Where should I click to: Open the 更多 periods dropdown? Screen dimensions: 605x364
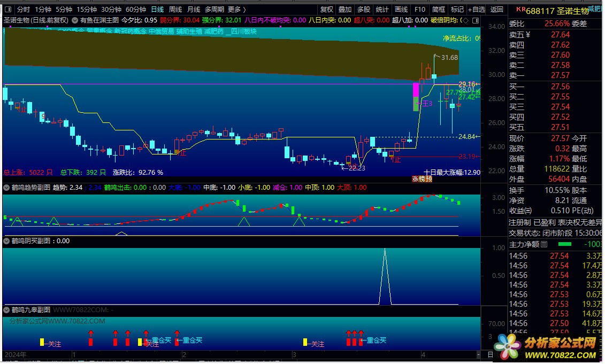click(236, 9)
